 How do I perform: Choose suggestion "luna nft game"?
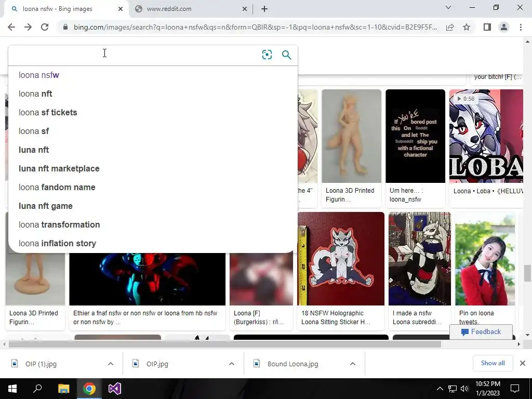coord(153,206)
